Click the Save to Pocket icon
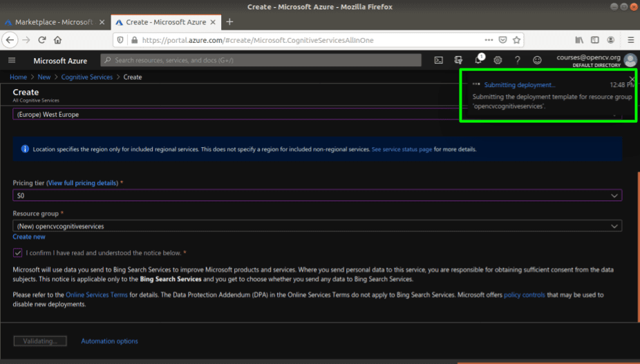The width and height of the screenshot is (640, 364). point(503,40)
